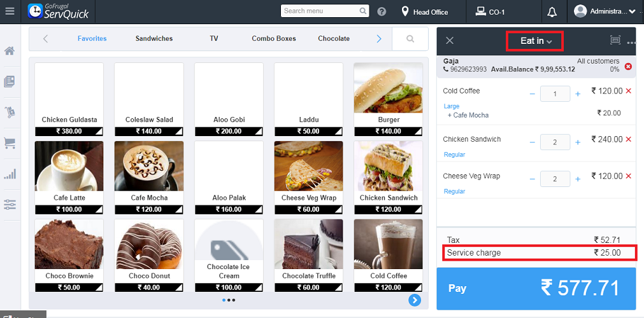Select the Aloo Gobi item
The height and width of the screenshot is (318, 644).
(x=229, y=99)
